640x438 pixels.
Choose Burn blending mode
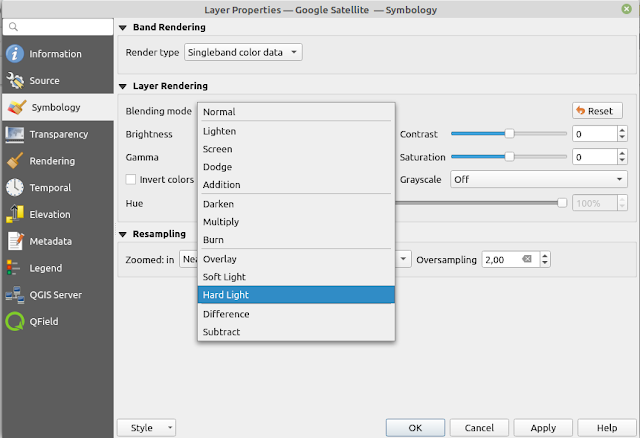pos(296,240)
